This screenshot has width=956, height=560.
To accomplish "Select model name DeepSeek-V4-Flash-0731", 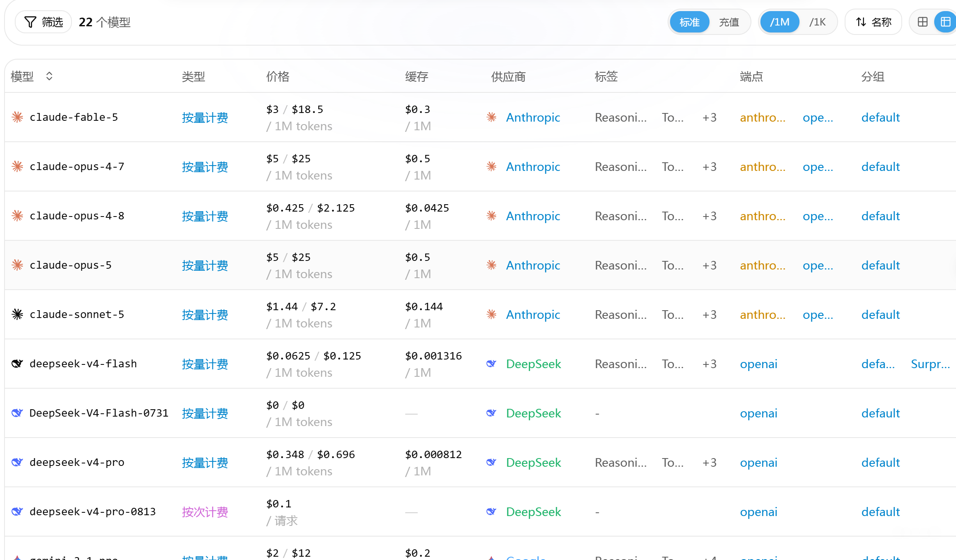I will coord(99,413).
